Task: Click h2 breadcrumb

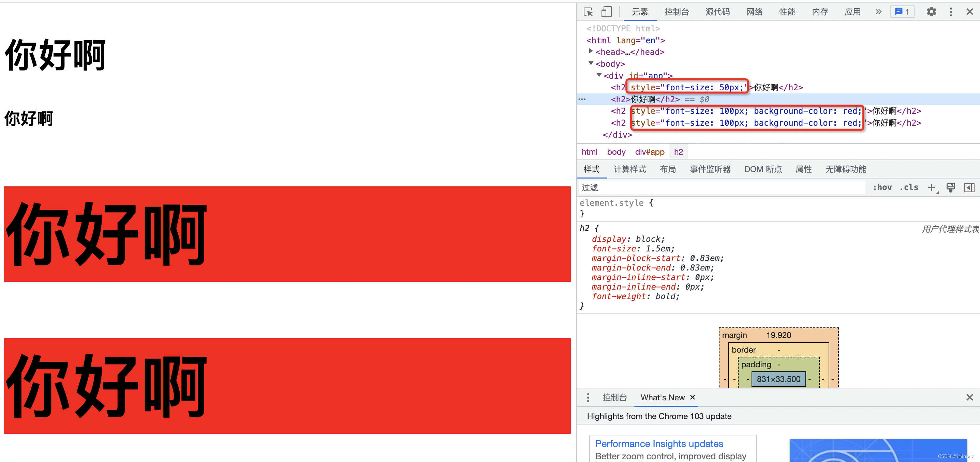Action: [678, 152]
